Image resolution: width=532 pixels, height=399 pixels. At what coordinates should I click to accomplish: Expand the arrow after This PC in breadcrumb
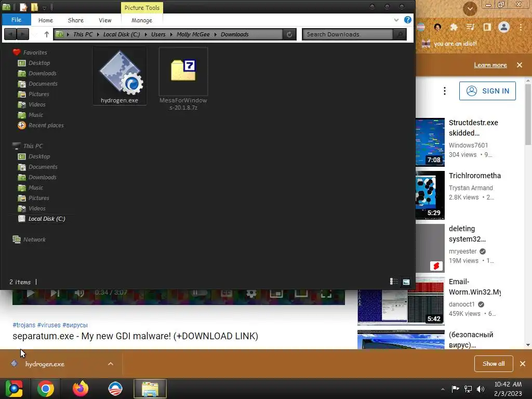pyautogui.click(x=98, y=34)
